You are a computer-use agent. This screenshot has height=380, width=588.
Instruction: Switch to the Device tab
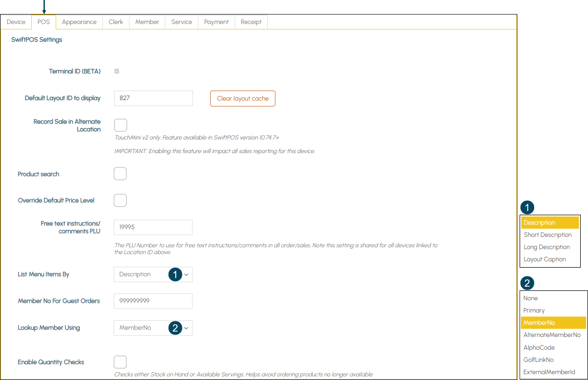[x=16, y=22]
